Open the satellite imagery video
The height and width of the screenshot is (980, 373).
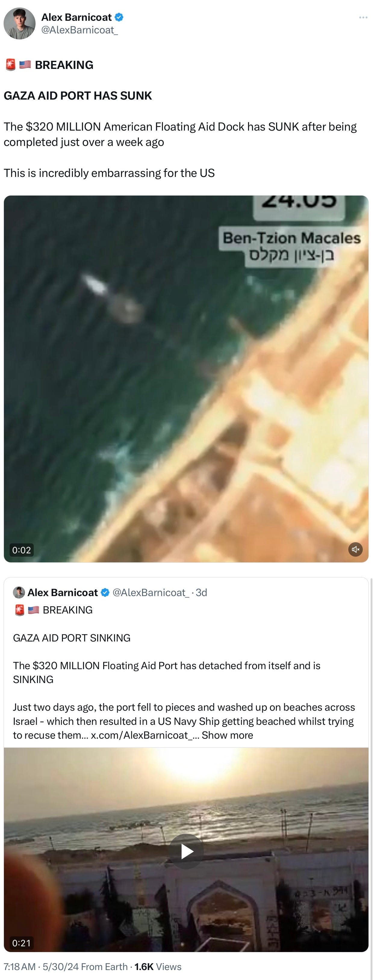point(186,379)
